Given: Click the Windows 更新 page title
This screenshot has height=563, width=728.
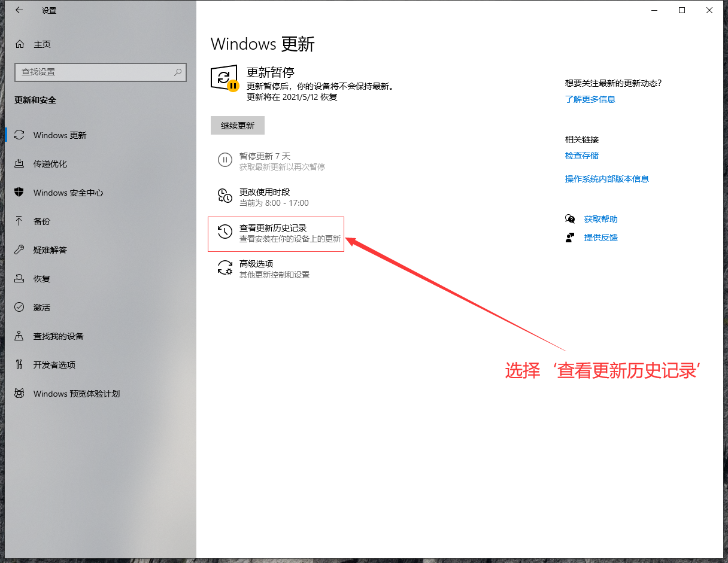Looking at the screenshot, I should (x=263, y=44).
